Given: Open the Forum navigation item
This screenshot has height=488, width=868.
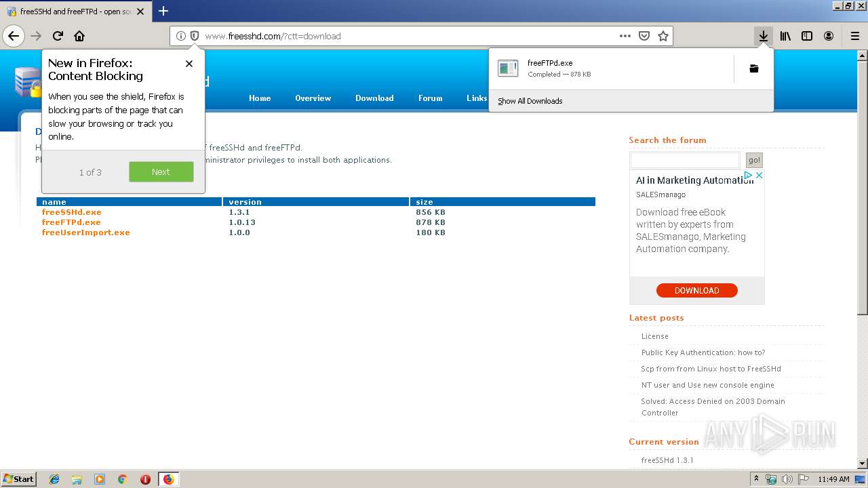Looking at the screenshot, I should coord(430,98).
